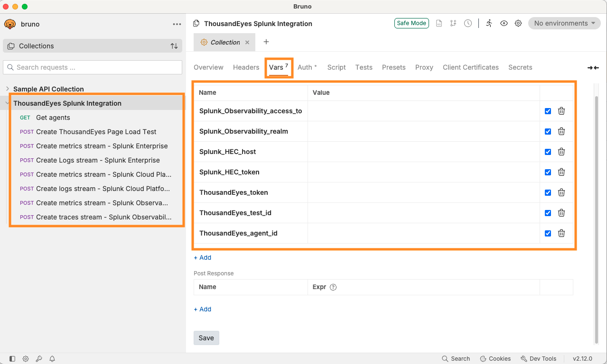The height and width of the screenshot is (364, 607).
Task: Click the eye icon in top toolbar
Action: pyautogui.click(x=504, y=23)
